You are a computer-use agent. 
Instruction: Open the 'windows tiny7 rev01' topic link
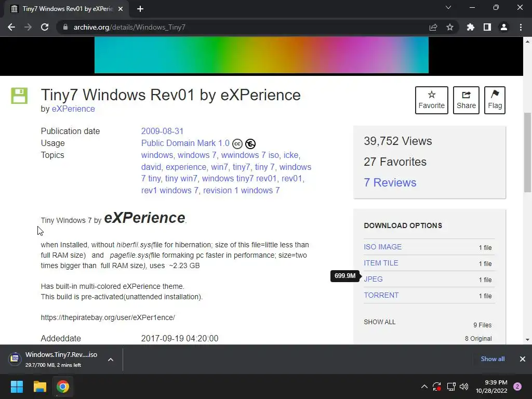click(x=239, y=179)
